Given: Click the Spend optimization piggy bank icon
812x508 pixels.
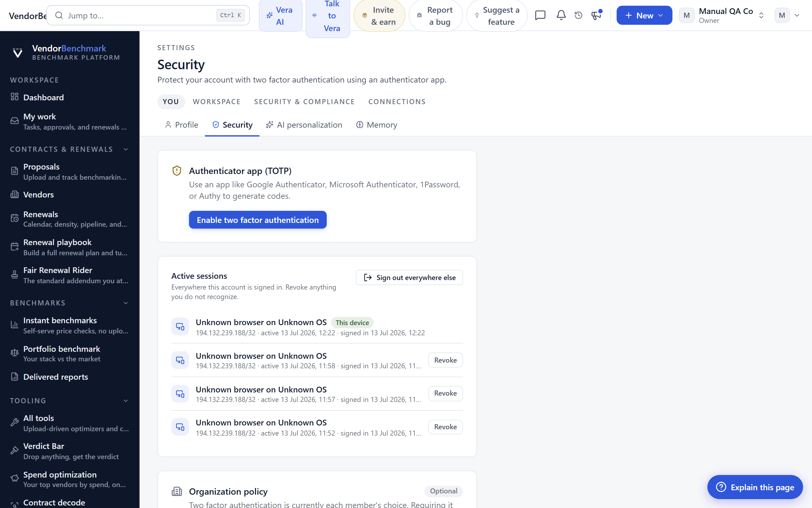Looking at the screenshot, I should click(x=14, y=479).
